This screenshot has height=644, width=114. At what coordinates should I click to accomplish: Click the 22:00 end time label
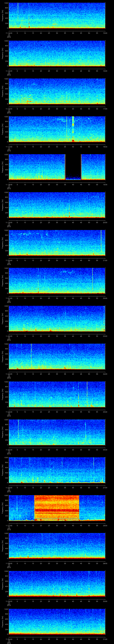coord(105,298)
